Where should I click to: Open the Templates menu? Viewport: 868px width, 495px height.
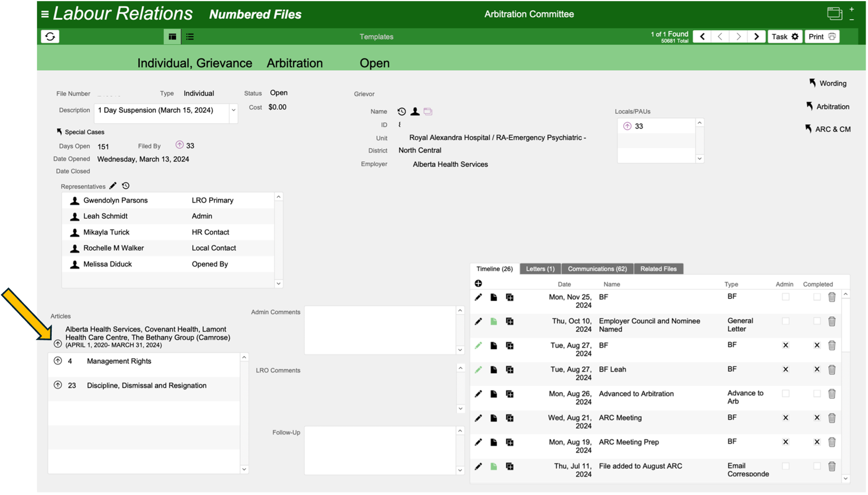[x=376, y=36]
